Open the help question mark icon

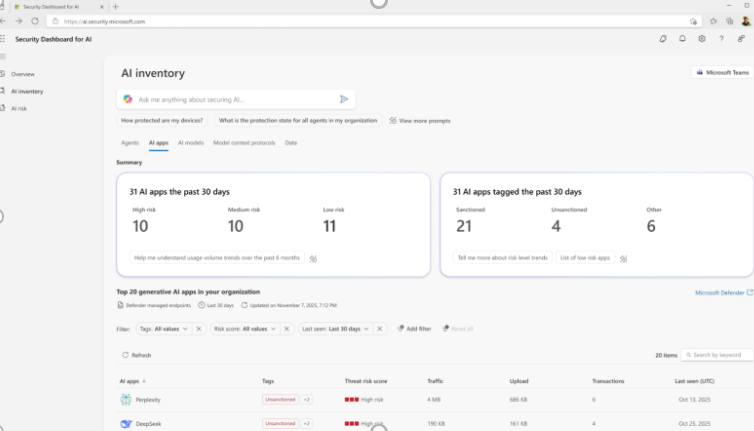[x=721, y=39]
